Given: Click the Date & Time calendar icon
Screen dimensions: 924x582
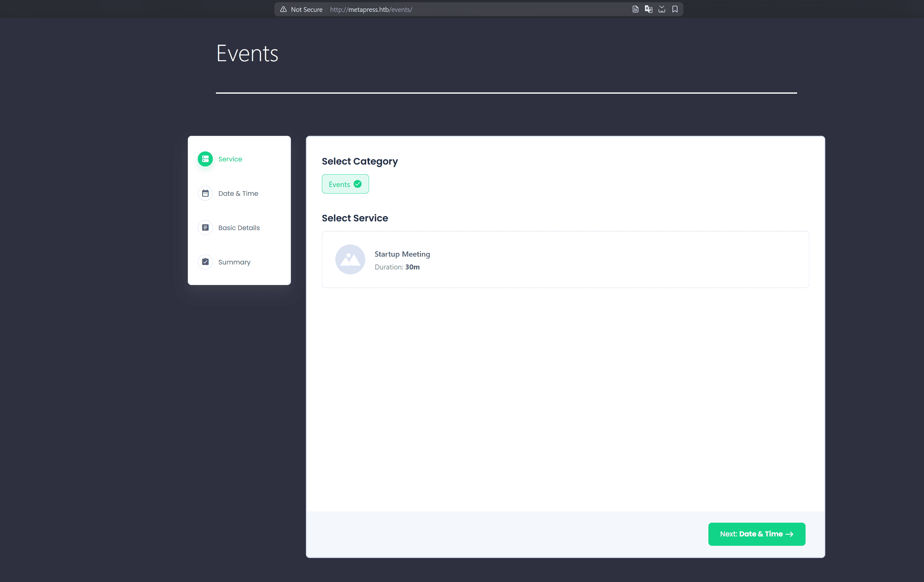Looking at the screenshot, I should (205, 193).
